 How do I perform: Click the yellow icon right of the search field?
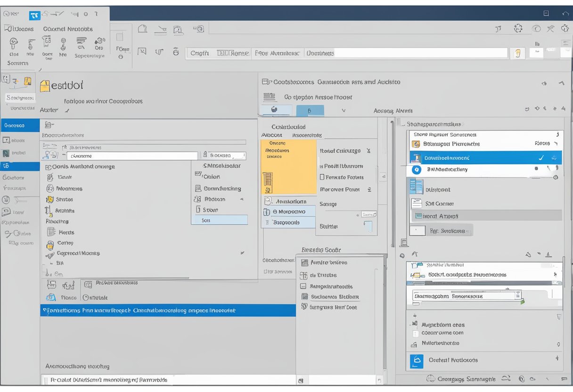point(518,53)
